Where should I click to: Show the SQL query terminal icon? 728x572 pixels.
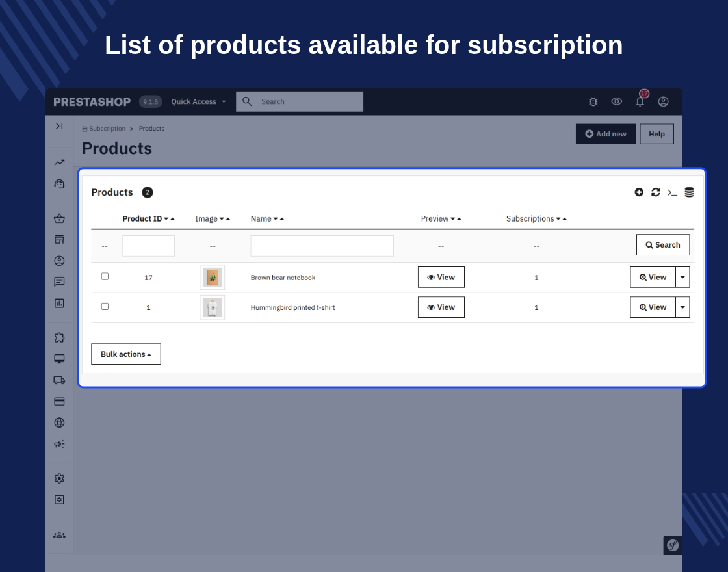coord(672,192)
